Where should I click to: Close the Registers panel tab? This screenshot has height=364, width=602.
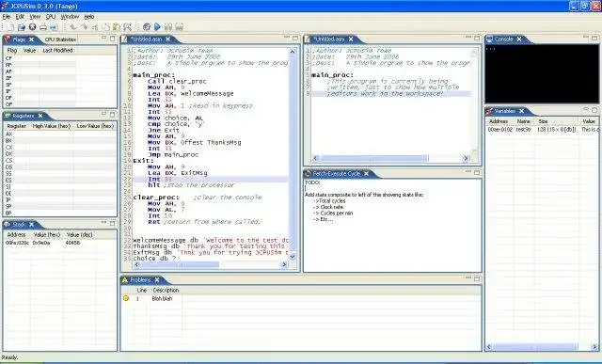40,116
